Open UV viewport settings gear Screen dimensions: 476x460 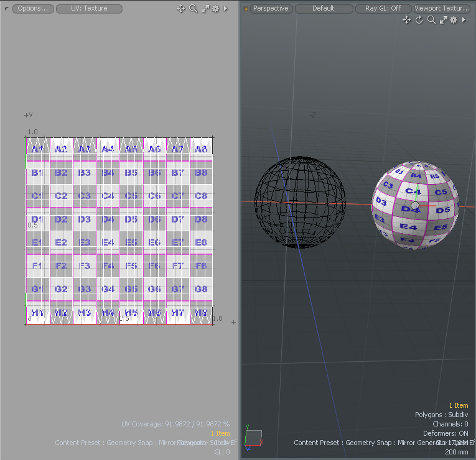point(215,9)
